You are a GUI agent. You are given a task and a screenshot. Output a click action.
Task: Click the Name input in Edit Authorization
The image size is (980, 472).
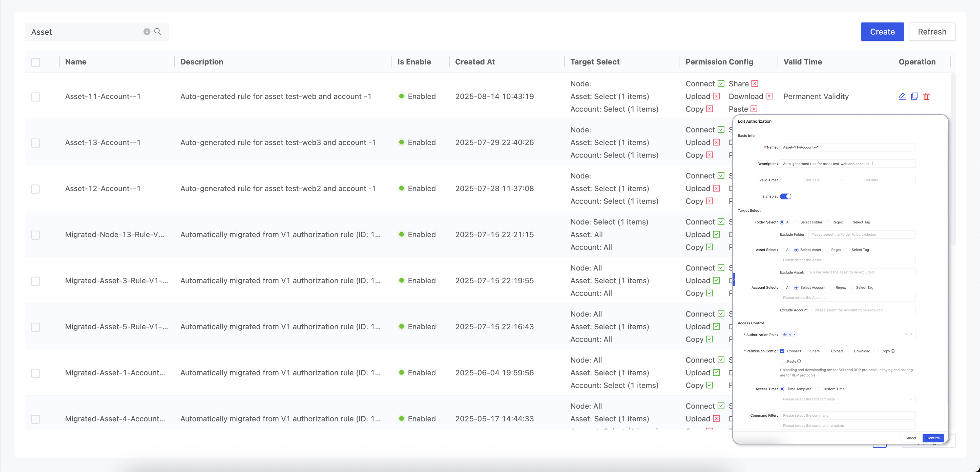click(x=848, y=147)
